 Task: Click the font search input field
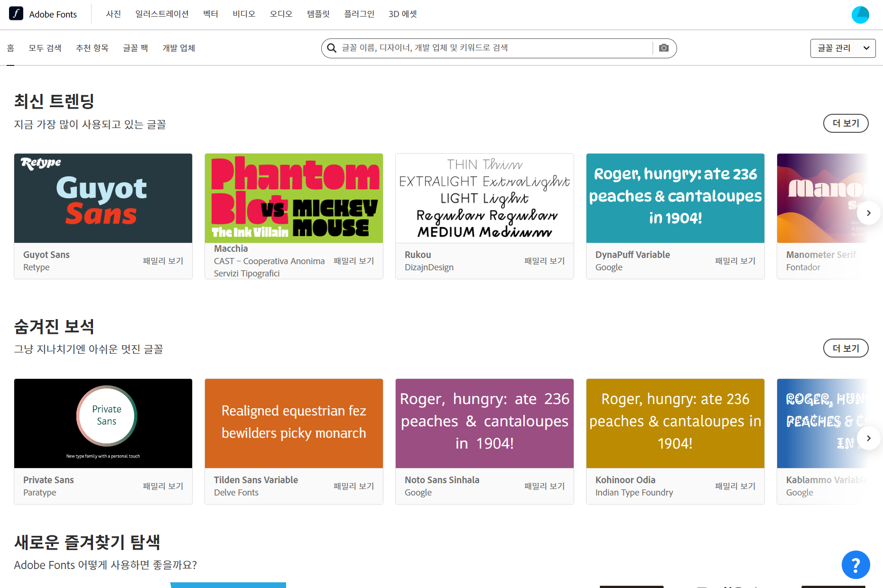[496, 48]
